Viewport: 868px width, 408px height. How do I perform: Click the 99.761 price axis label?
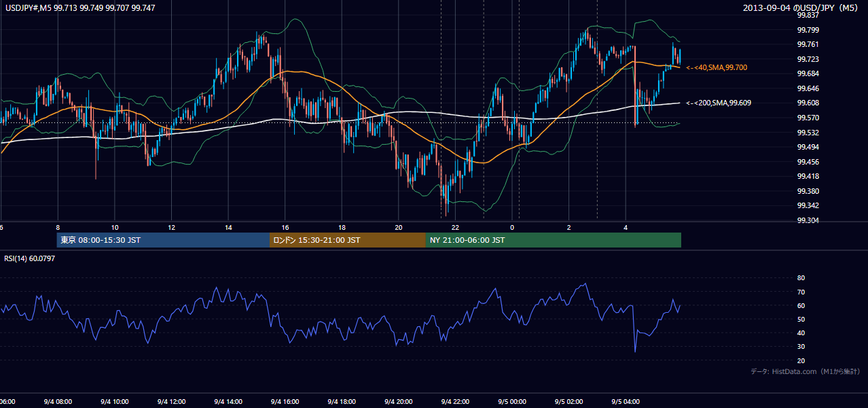click(808, 44)
